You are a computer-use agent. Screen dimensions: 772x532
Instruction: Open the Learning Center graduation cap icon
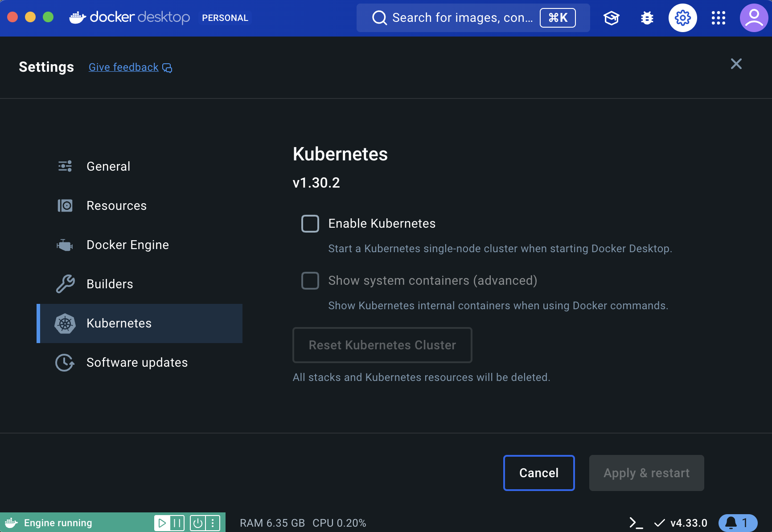[612, 18]
